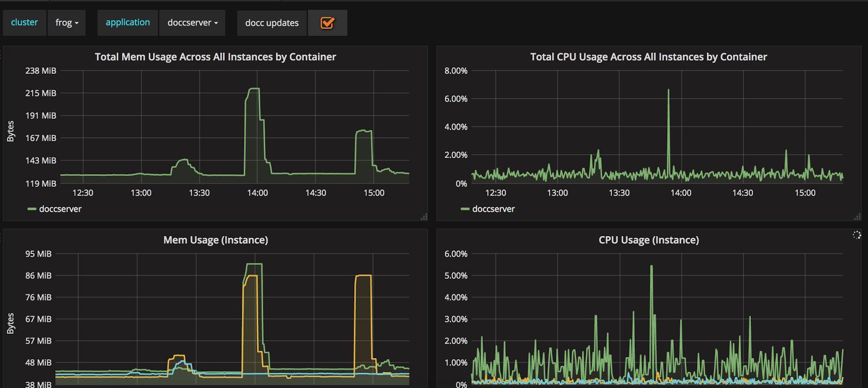Click the 86 MiB axis label
This screenshot has width=868, height=388.
(x=39, y=276)
